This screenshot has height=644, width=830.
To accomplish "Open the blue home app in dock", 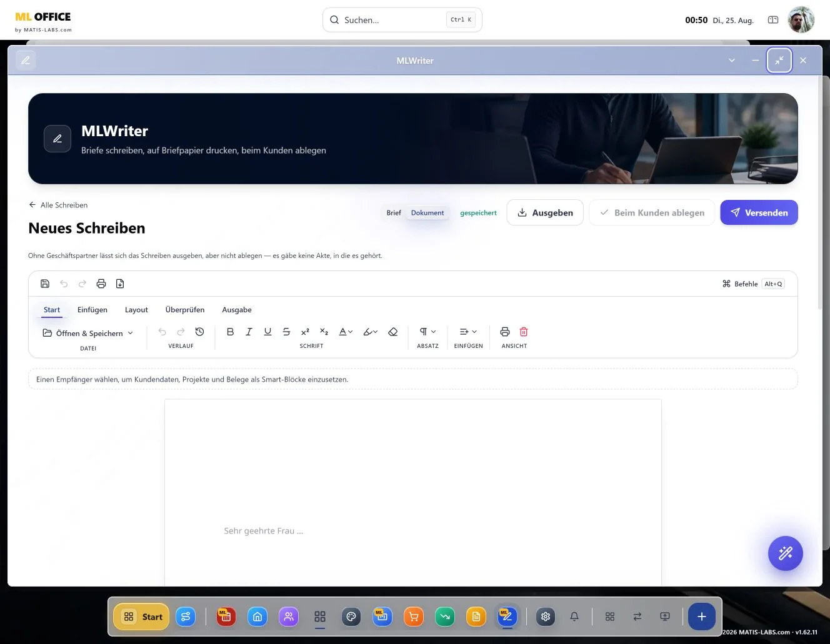I will (257, 617).
